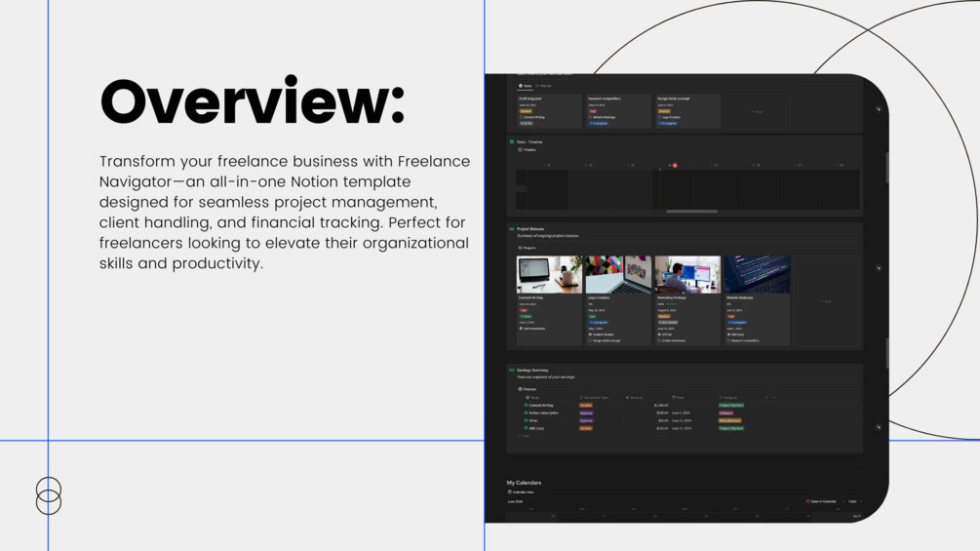Click the Tech Innovators client link
This screenshot has height=551, width=980.
(x=532, y=329)
